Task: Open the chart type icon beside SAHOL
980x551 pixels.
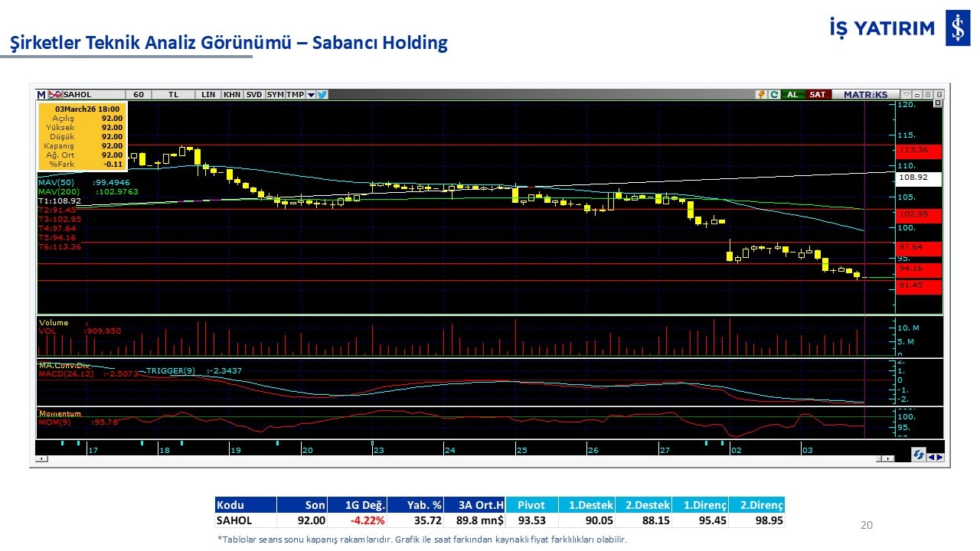Action: (x=55, y=95)
